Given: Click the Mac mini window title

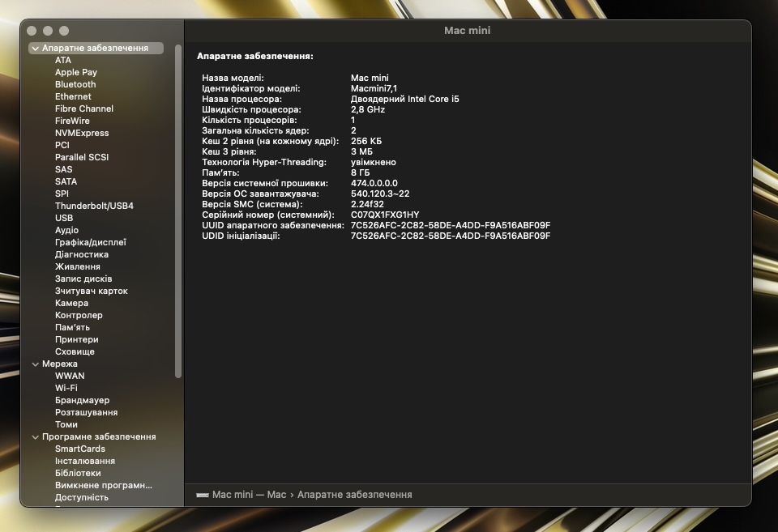Looking at the screenshot, I should point(468,31).
